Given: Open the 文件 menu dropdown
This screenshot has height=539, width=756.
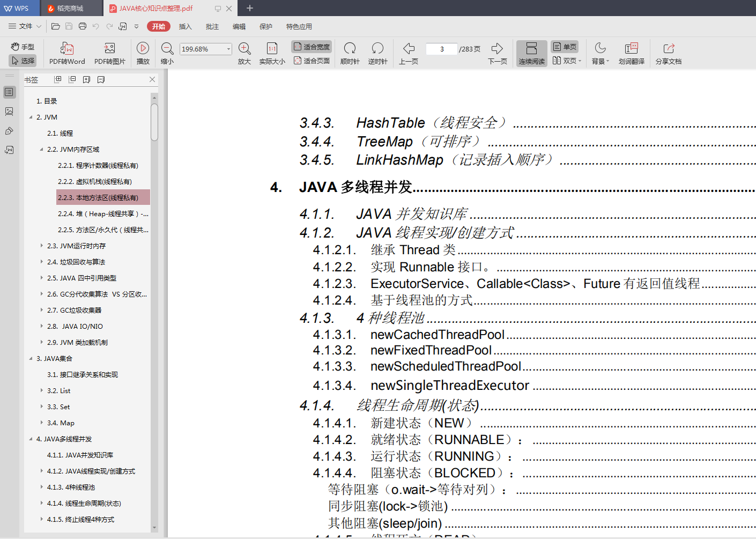Looking at the screenshot, I should pyautogui.click(x=25, y=26).
